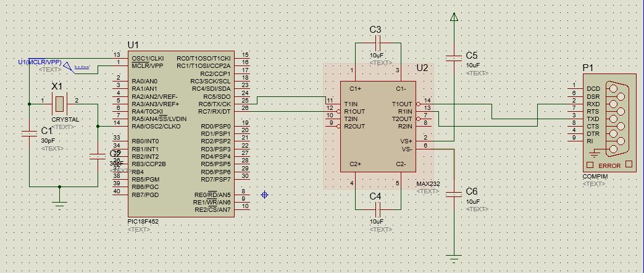Viewport: 644px width, 273px height.
Task: Click the RC6/TX/CK pin name
Action: [x=214, y=104]
